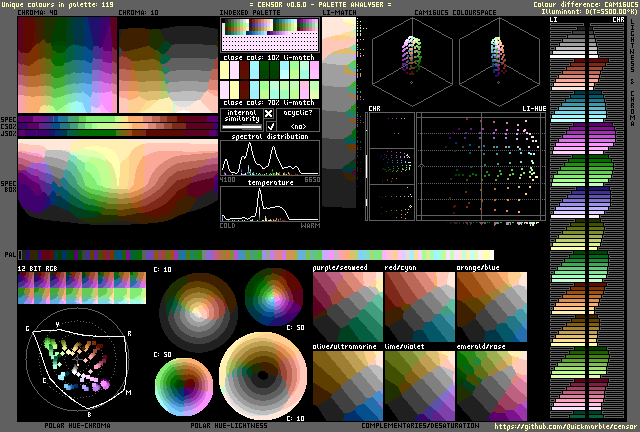Pick the dark red swatch in 70% li-match row

point(244,90)
